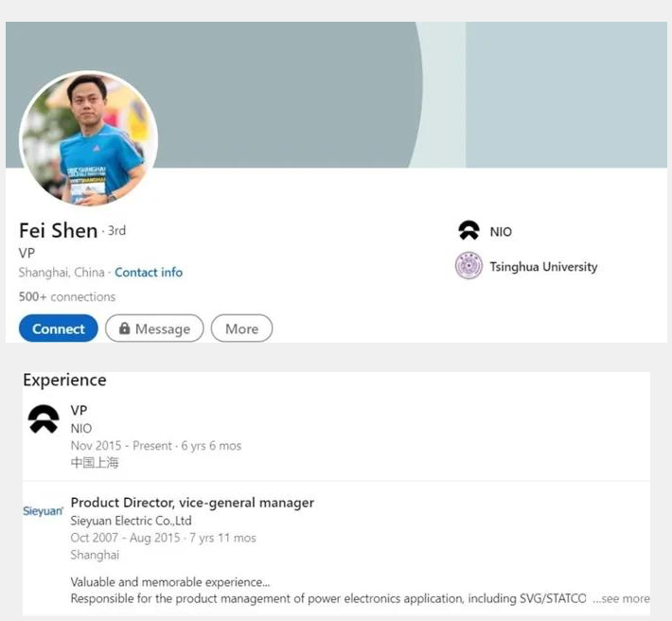Click the 3rd degree connection badge
The width and height of the screenshot is (672, 621).
116,231
